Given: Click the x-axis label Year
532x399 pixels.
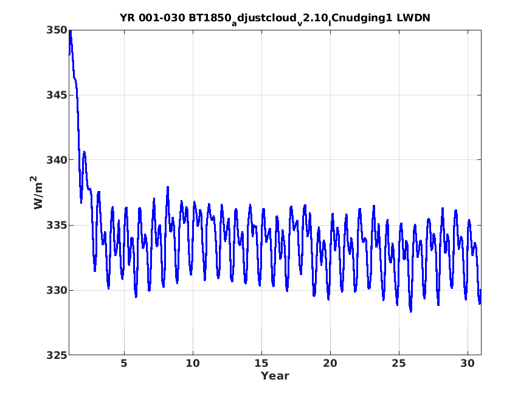Looking at the screenshot, I should click(x=275, y=376).
